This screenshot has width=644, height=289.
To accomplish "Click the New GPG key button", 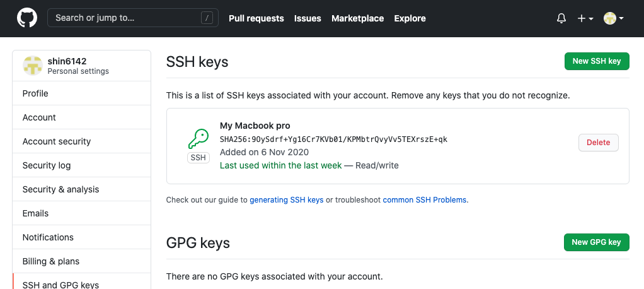I will (x=596, y=242).
